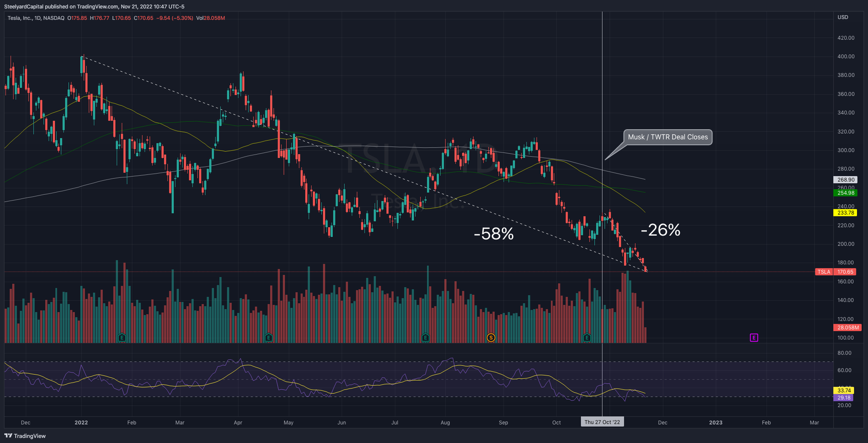868x443 pixels.
Task: Click the open value O175.85
Action: (x=77, y=18)
